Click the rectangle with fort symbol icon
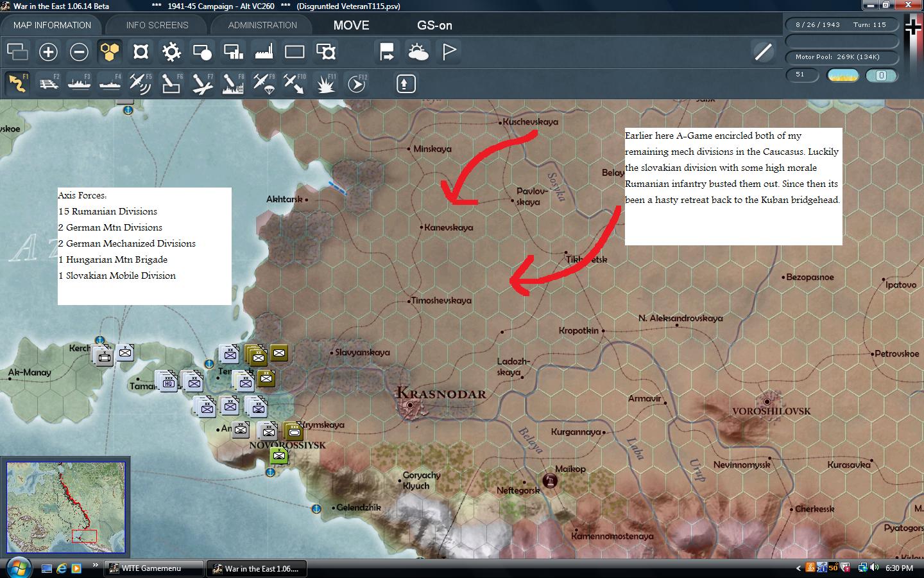Screen dimensions: 924x578 (x=325, y=52)
